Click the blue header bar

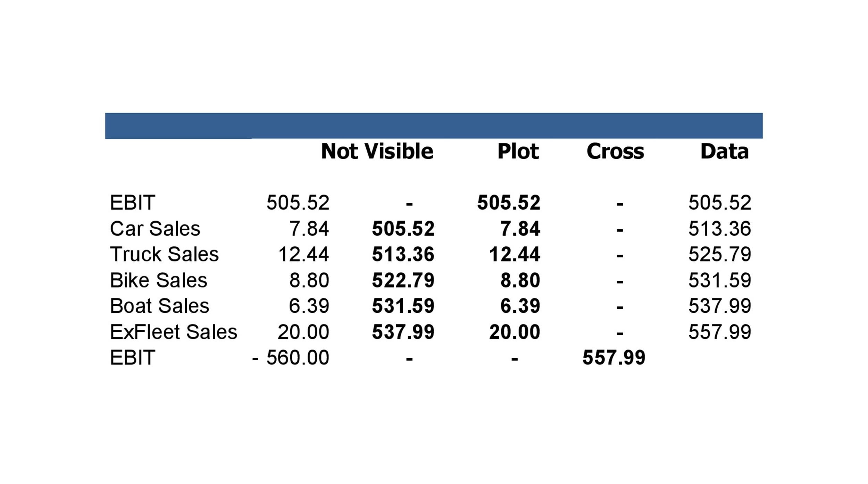[434, 126]
